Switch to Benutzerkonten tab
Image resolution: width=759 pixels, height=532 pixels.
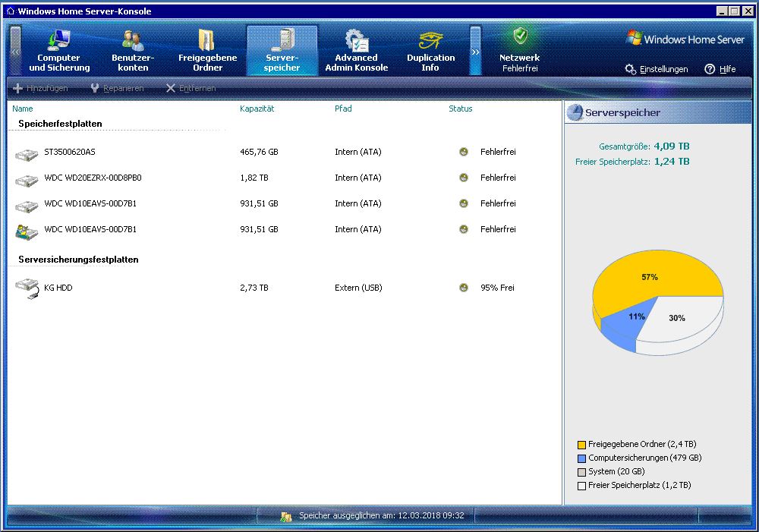pos(133,51)
